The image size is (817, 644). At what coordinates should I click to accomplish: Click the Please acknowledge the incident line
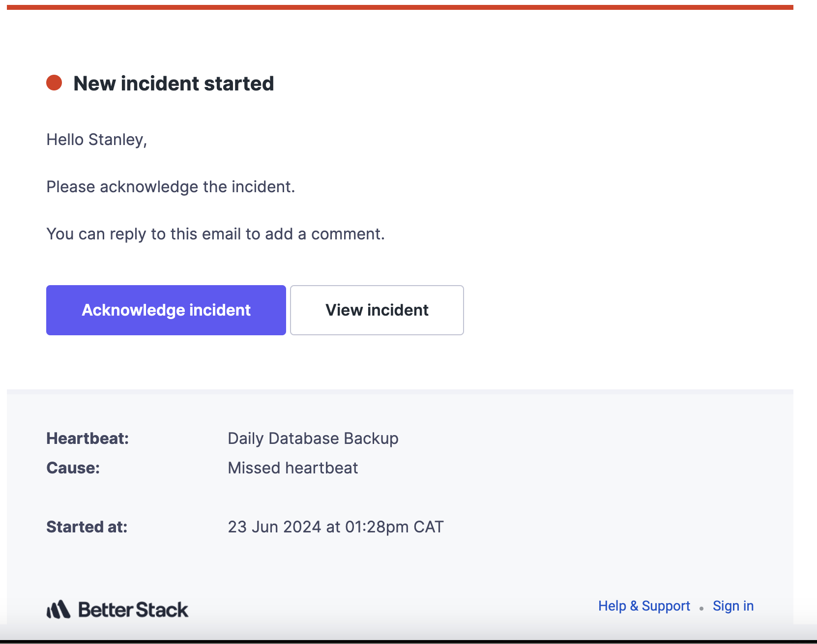[x=171, y=187]
